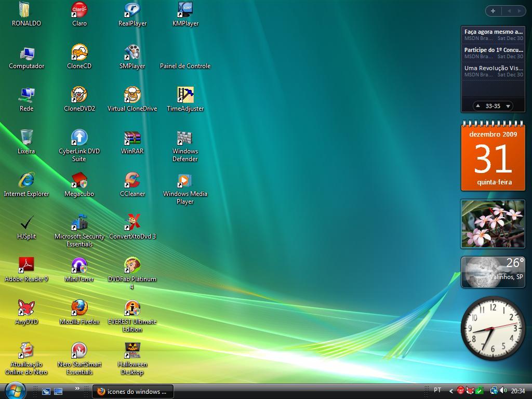Click the Show Desktop quick launch icon

(58, 392)
